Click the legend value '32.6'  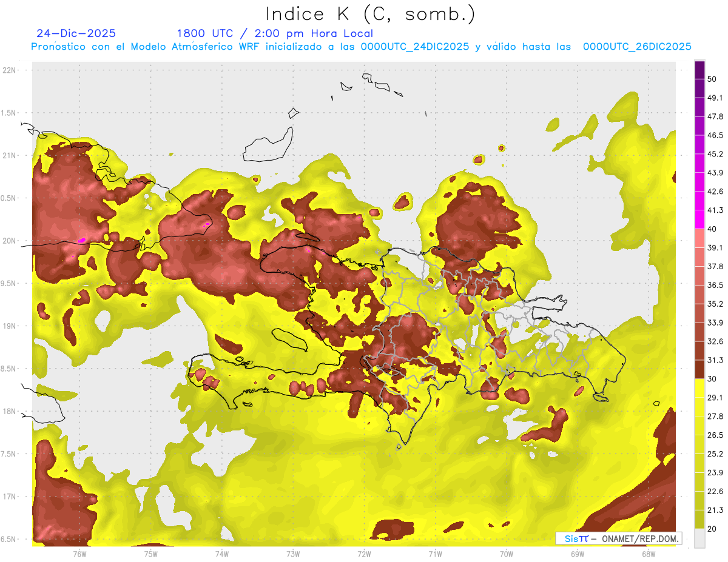[715, 341]
